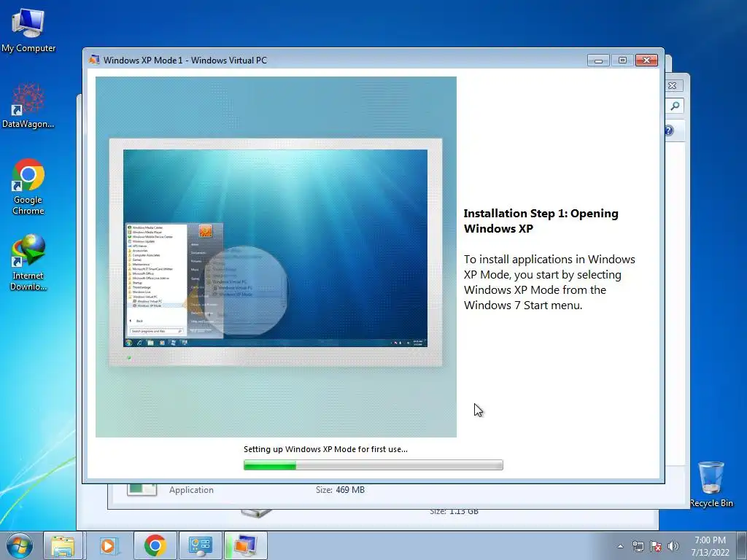Click the search icon in the background window
Screen dimensions: 747x560
click(x=675, y=106)
